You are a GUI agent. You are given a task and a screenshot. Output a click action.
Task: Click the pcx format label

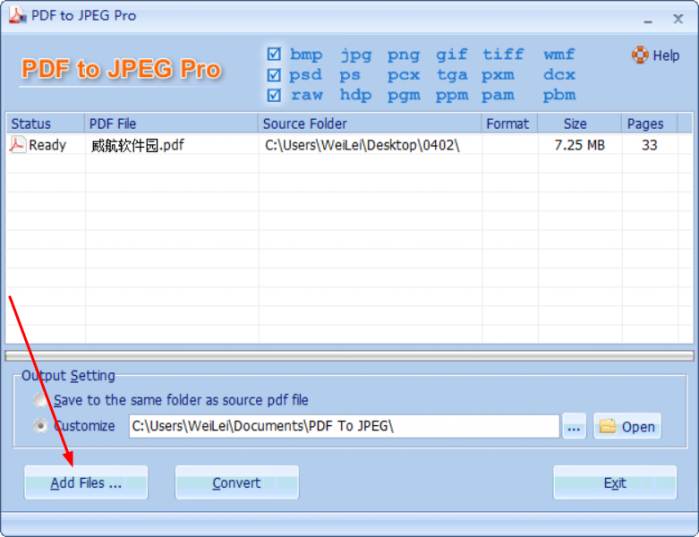pos(403,75)
